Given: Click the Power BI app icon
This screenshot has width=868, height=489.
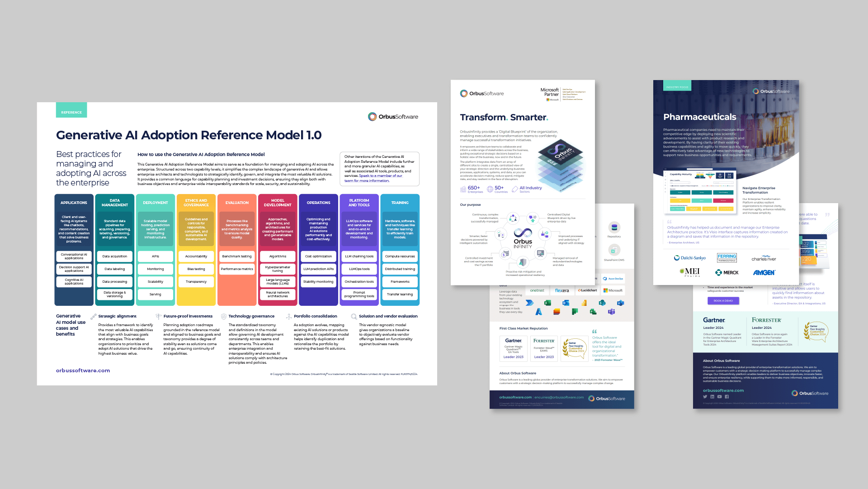Looking at the screenshot, I should point(584,303).
